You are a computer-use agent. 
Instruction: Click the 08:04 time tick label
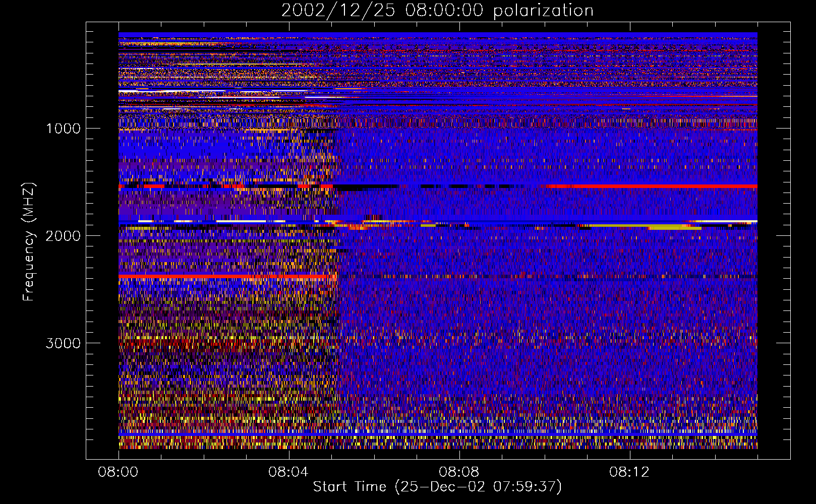288,472
